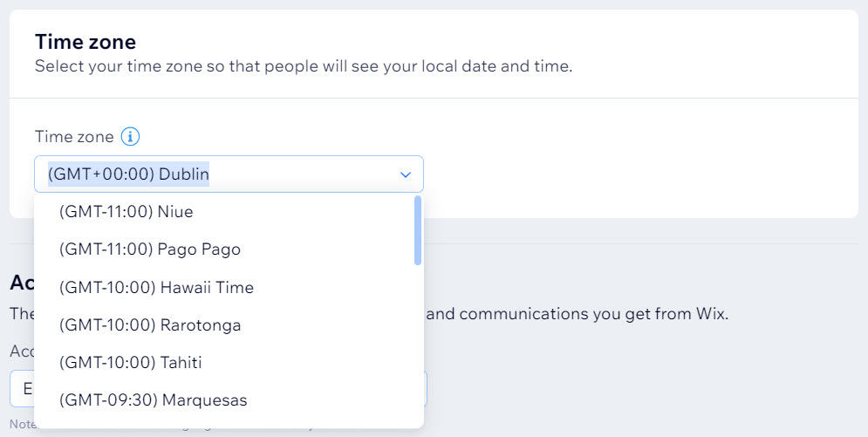Select (GMT-11:00) Niue from the list
868x437 pixels.
pyautogui.click(x=224, y=211)
